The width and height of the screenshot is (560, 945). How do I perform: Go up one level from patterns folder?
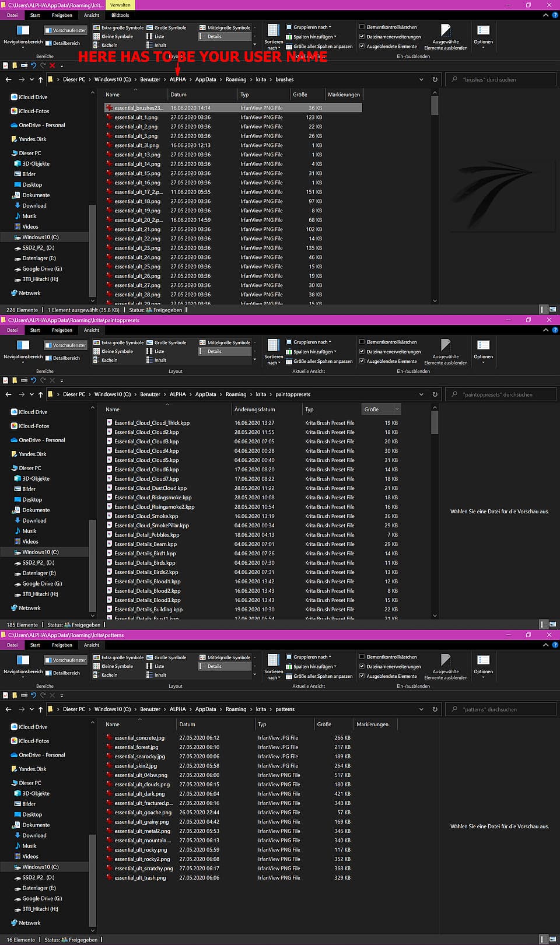coord(40,709)
